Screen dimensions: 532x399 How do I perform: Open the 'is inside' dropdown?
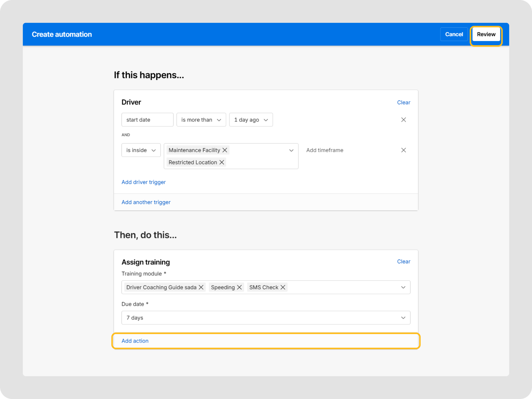(x=141, y=150)
